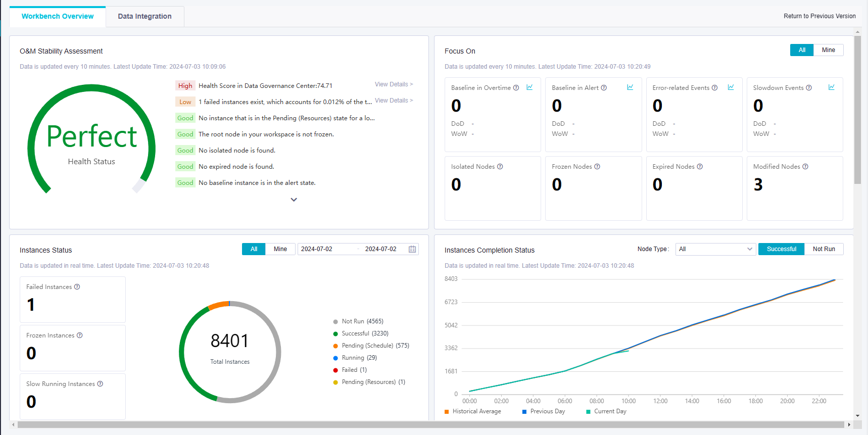868x435 pixels.
Task: Click the Modified Nodes count 3
Action: 758,185
